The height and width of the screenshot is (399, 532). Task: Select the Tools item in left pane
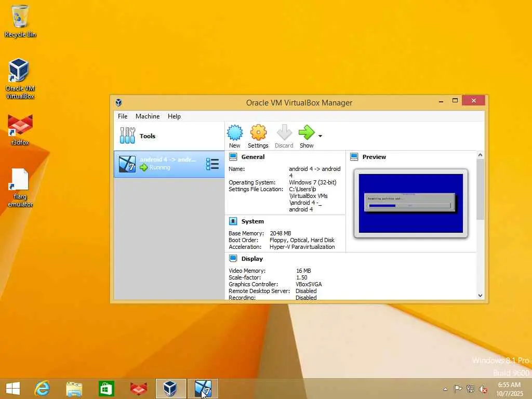pos(169,136)
